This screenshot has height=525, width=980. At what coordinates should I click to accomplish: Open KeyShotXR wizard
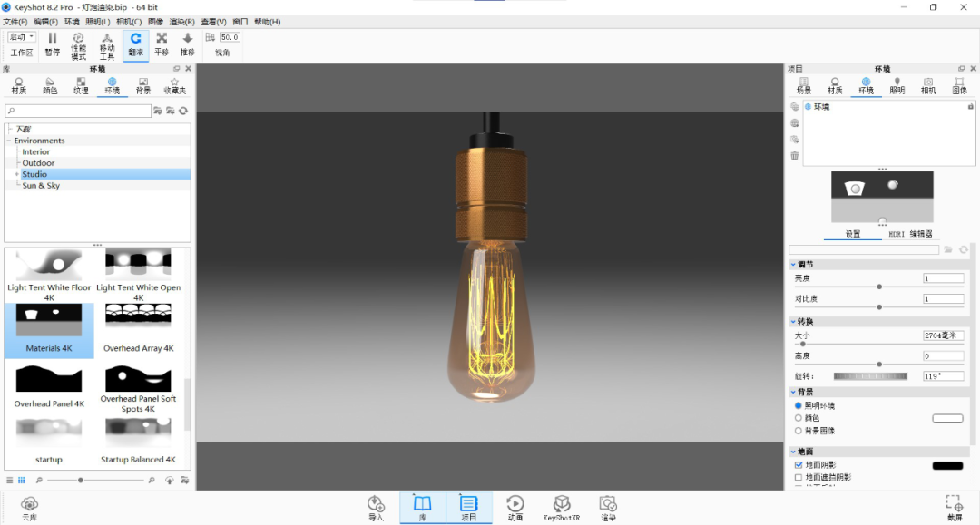click(x=562, y=508)
